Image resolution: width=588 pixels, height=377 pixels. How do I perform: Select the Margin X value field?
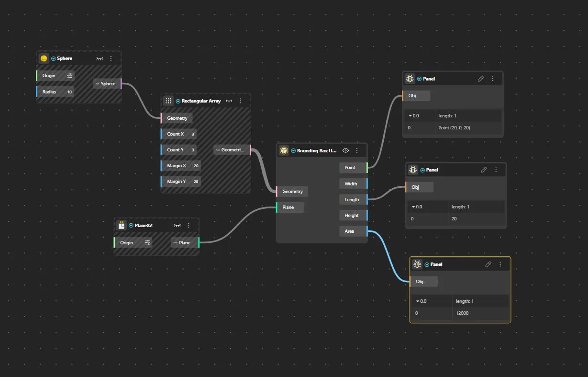point(196,166)
